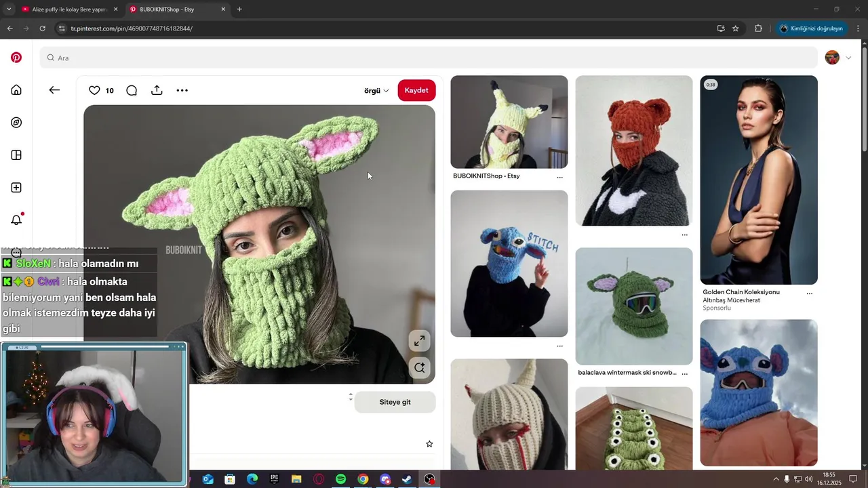This screenshot has height=488, width=868.
Task: Launch Epic Games from the taskbar
Action: click(x=274, y=479)
